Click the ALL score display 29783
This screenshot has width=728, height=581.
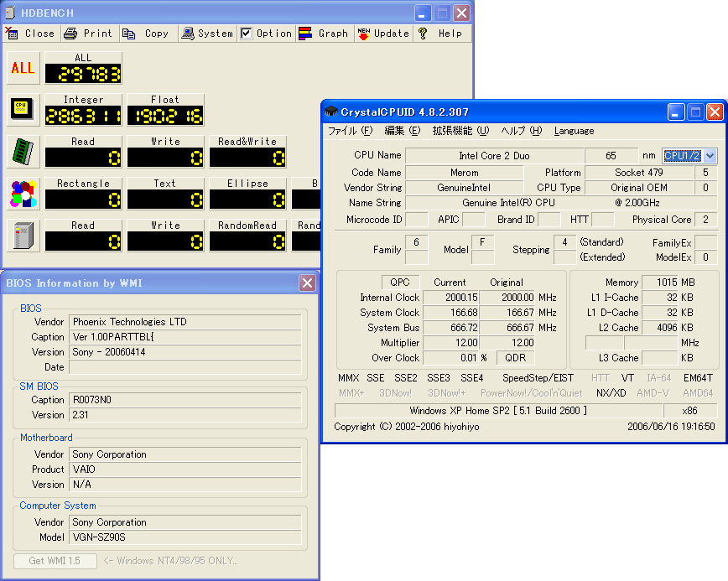click(84, 74)
